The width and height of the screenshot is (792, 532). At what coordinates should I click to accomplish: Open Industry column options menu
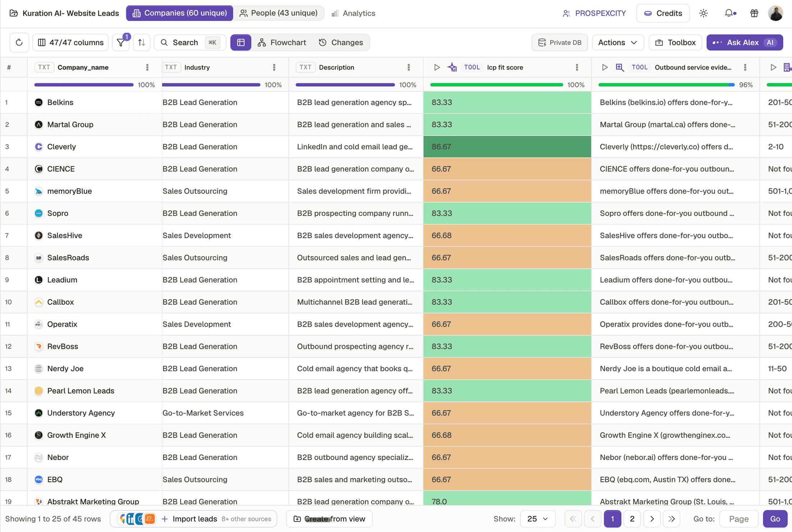(274, 67)
